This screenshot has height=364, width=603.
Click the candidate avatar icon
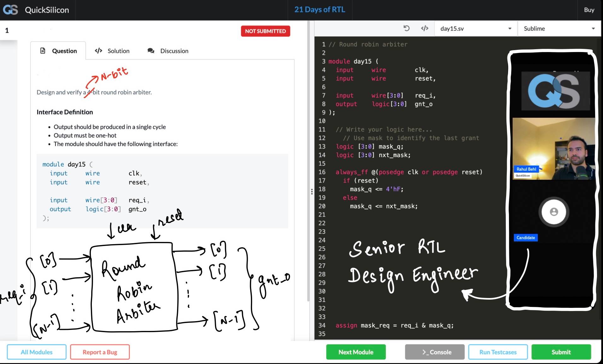(x=553, y=212)
